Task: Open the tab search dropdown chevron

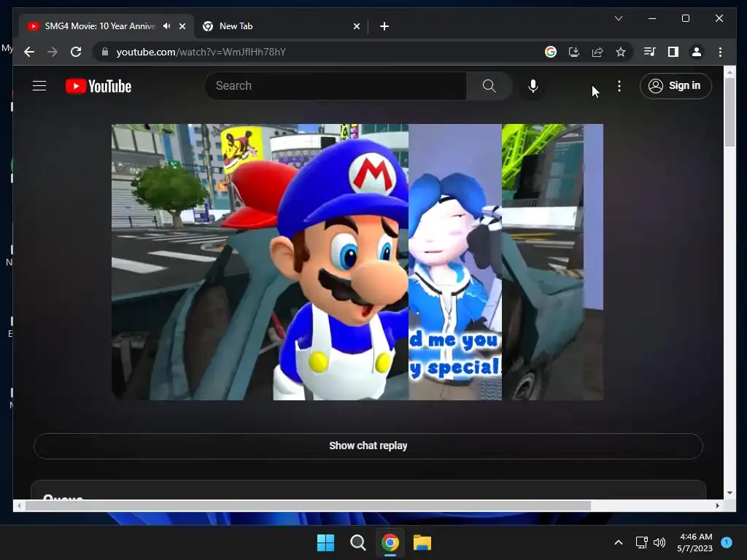Action: click(x=619, y=18)
